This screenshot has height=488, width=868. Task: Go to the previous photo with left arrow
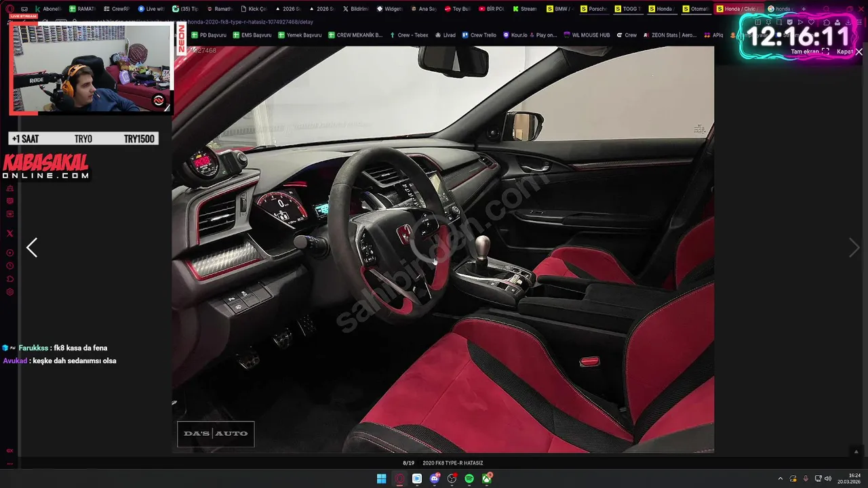coord(31,247)
